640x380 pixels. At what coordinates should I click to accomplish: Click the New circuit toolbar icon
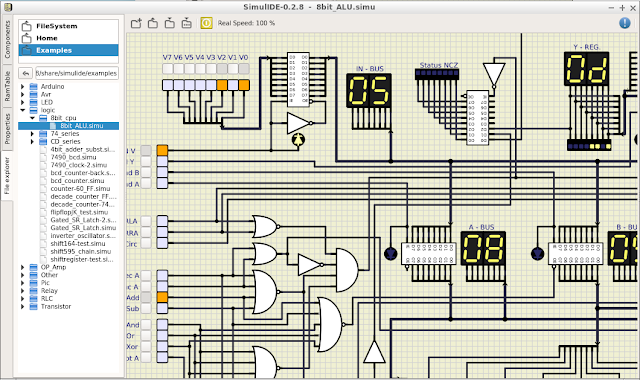[136, 23]
